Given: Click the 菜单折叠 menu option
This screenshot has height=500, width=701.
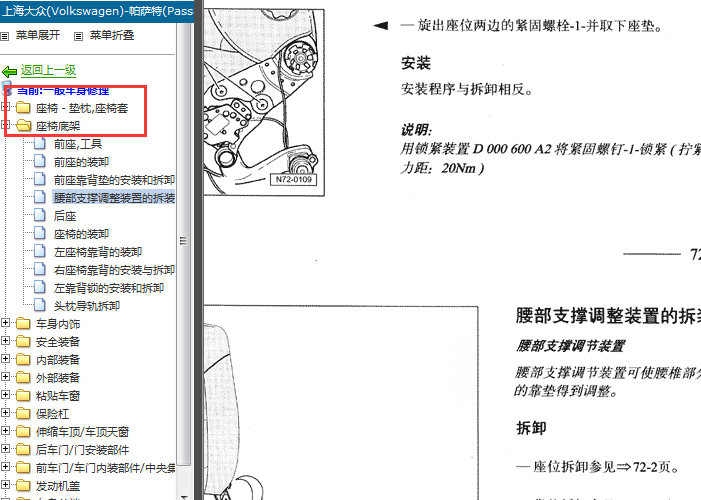Looking at the screenshot, I should (x=112, y=35).
